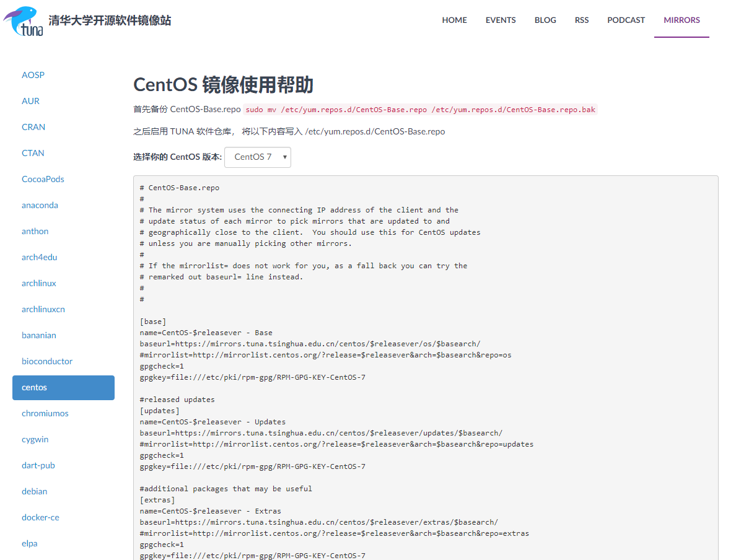
Task: Open arch4edu mirror help
Action: click(x=40, y=257)
